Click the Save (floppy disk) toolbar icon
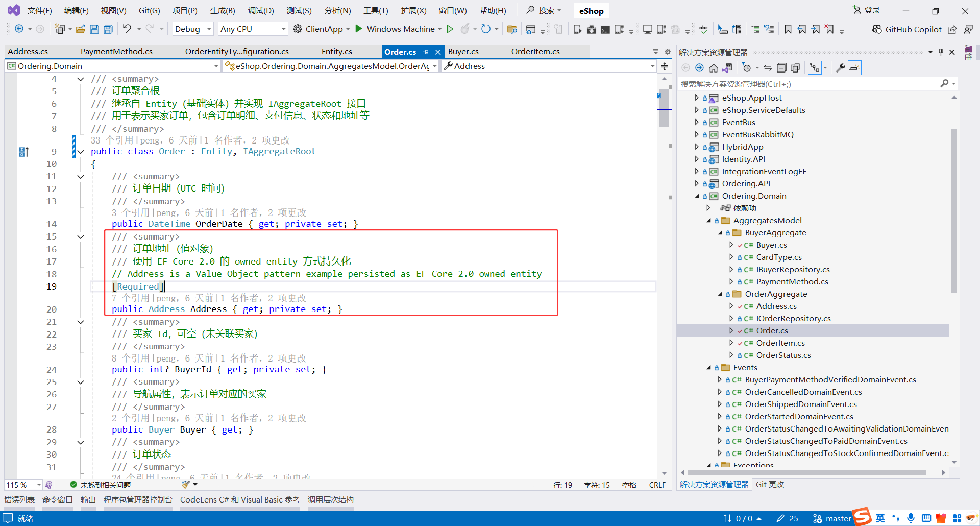The width and height of the screenshot is (980, 526). point(94,29)
